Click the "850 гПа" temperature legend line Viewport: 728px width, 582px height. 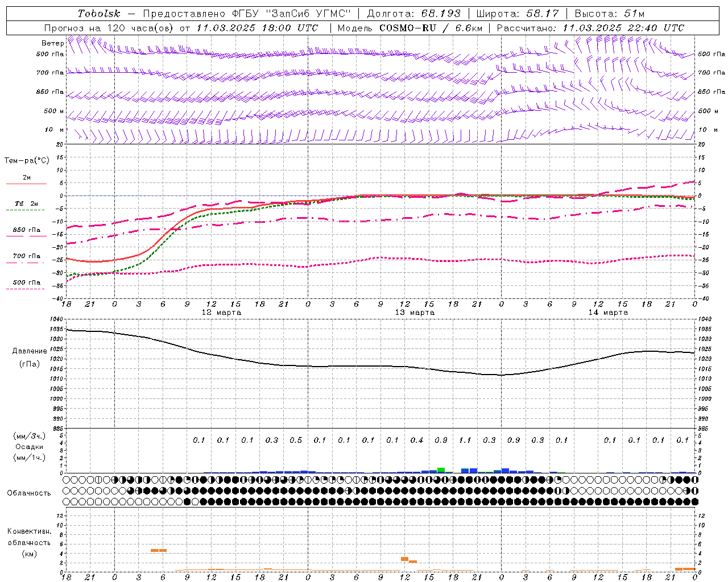click(25, 236)
